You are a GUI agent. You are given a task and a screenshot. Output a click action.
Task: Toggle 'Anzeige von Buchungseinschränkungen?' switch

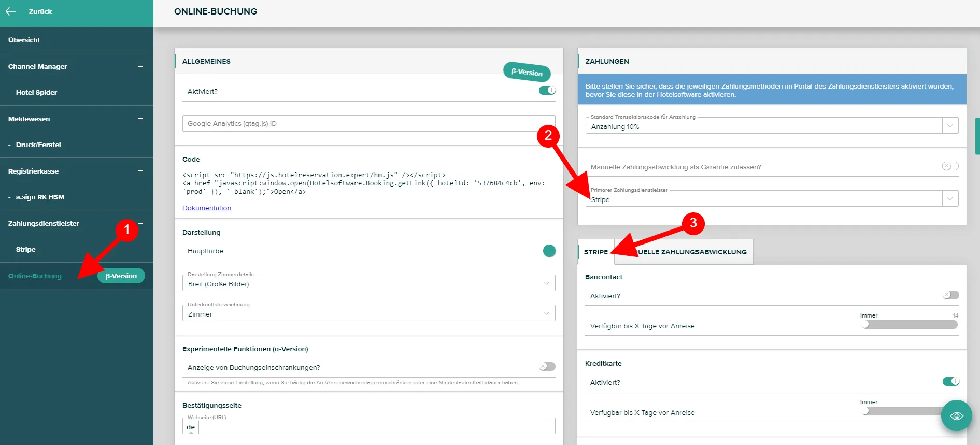coord(547,367)
